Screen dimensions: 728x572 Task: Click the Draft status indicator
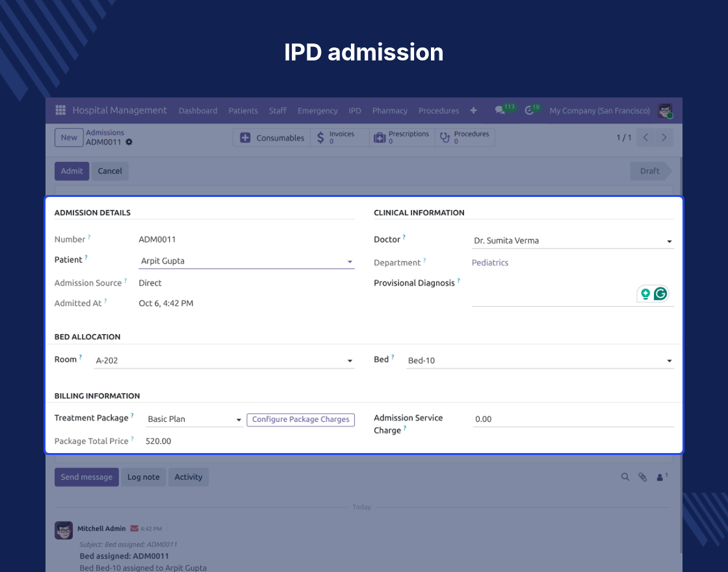click(651, 171)
